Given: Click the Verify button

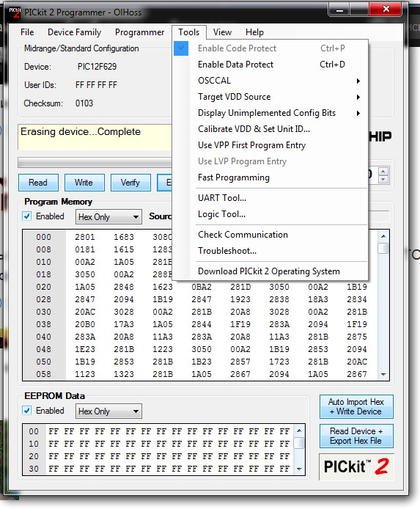Looking at the screenshot, I should 130,183.
